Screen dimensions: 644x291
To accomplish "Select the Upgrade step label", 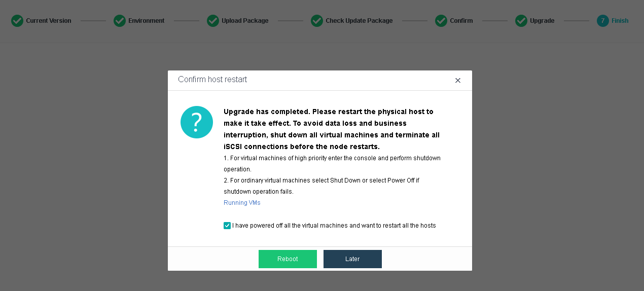I will [542, 21].
